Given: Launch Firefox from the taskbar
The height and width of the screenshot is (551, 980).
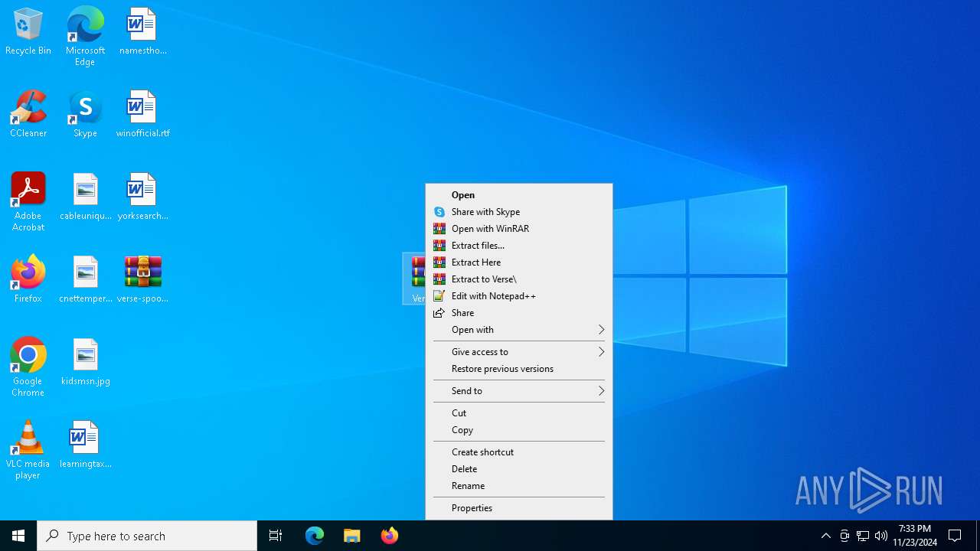Looking at the screenshot, I should [x=390, y=536].
